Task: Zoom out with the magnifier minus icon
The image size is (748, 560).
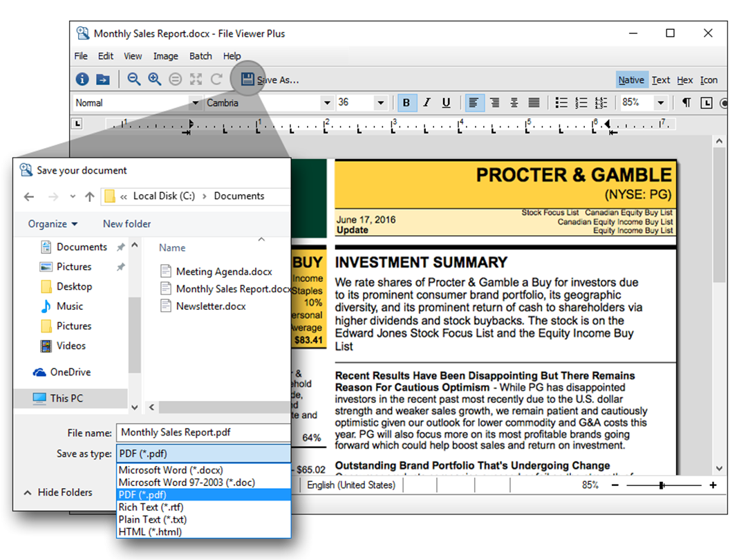Action: click(134, 80)
